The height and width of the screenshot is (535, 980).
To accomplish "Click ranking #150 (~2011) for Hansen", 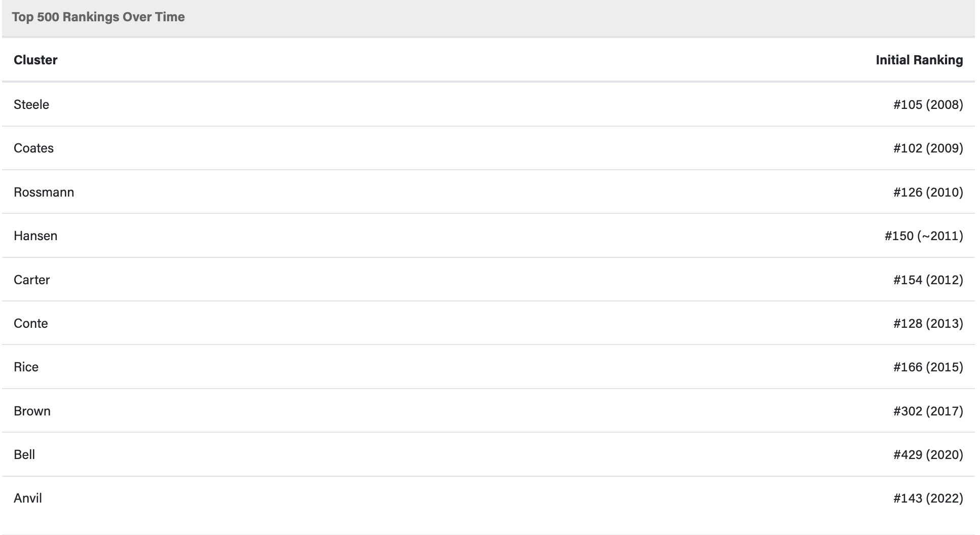I will (x=924, y=236).
